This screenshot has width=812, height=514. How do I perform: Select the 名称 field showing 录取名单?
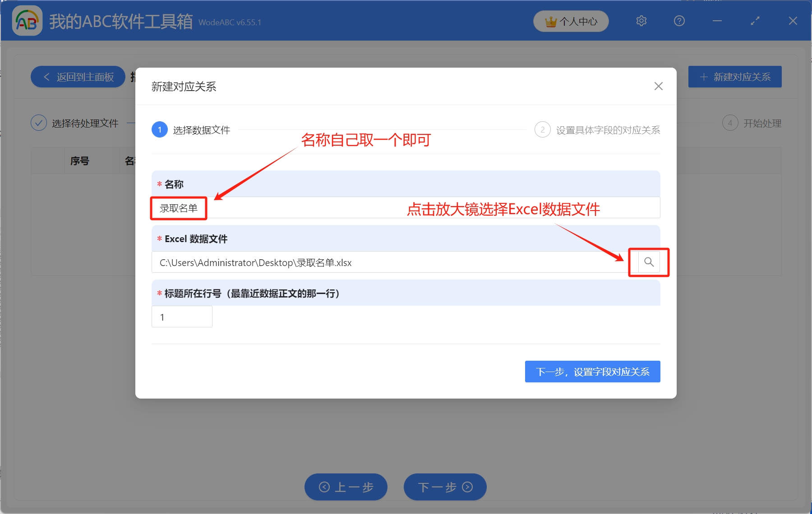pyautogui.click(x=178, y=208)
